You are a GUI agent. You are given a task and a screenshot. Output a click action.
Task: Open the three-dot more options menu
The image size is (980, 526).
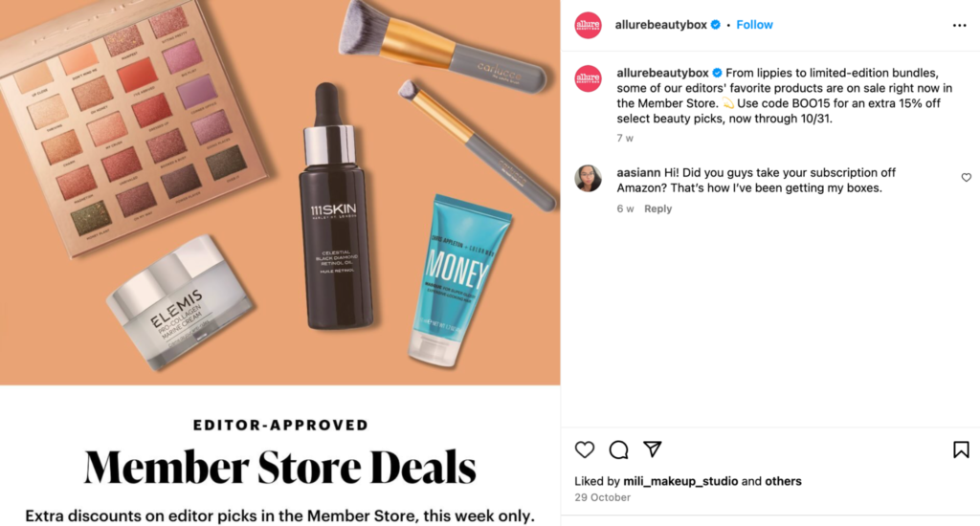959,26
